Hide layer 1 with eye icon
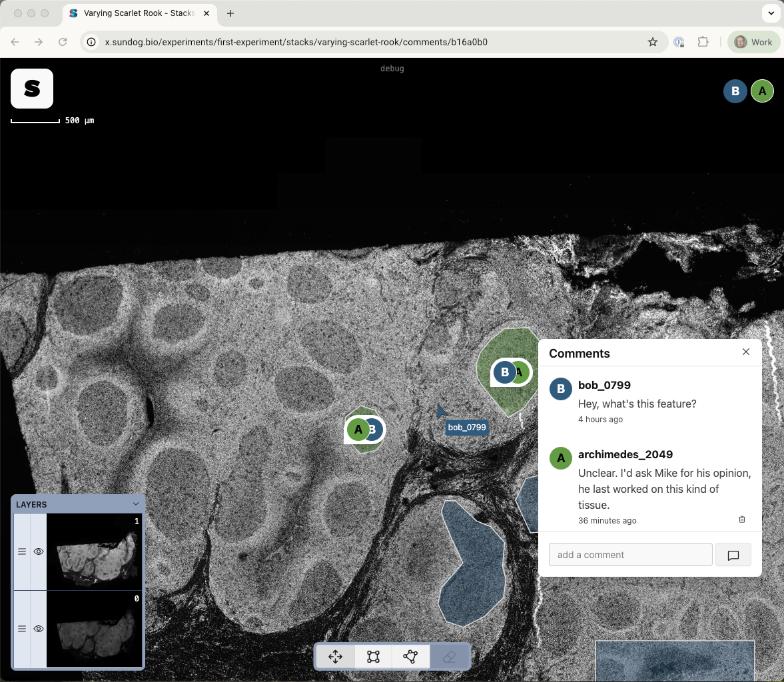 click(39, 551)
